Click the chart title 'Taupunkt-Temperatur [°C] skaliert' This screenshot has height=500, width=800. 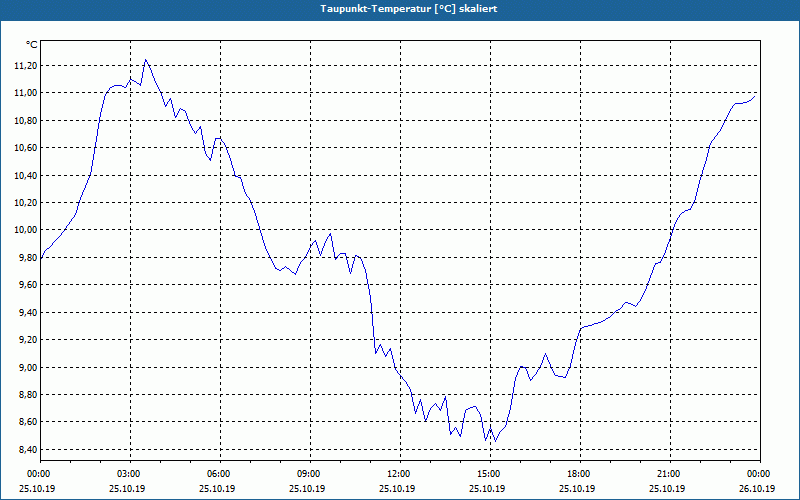(x=409, y=9)
